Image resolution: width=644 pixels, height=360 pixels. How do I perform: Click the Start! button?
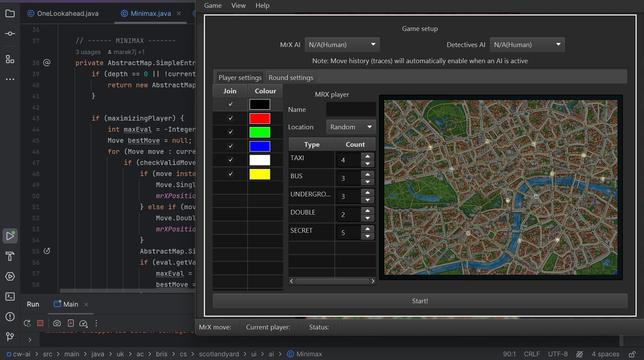[x=420, y=301]
